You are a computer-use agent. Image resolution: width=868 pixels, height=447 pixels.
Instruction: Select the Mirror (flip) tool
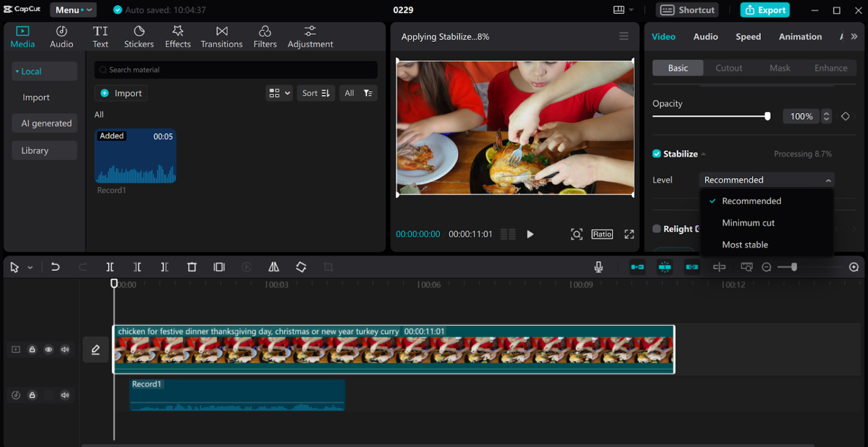pos(274,267)
